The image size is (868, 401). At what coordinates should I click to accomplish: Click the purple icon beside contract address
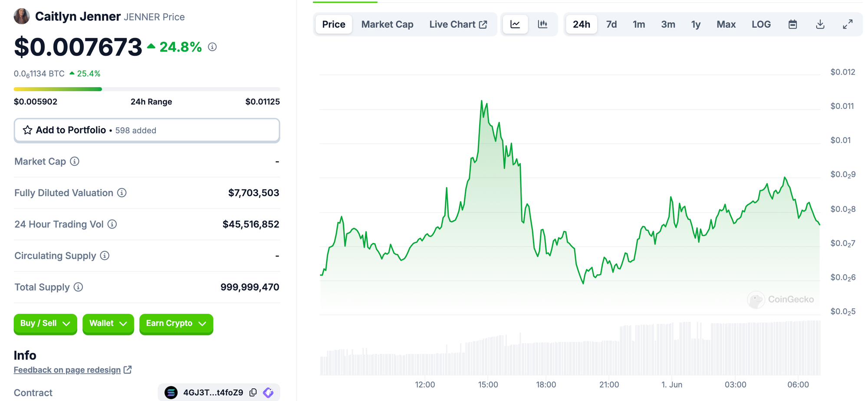click(x=268, y=393)
